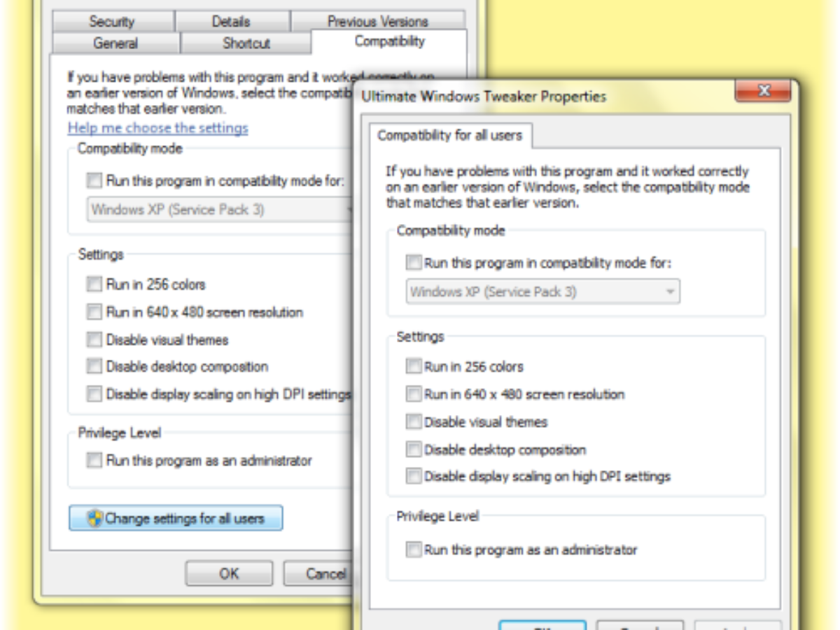The image size is (840, 630).
Task: Check Disable desktop composition in all-users dialog
Action: click(x=414, y=449)
